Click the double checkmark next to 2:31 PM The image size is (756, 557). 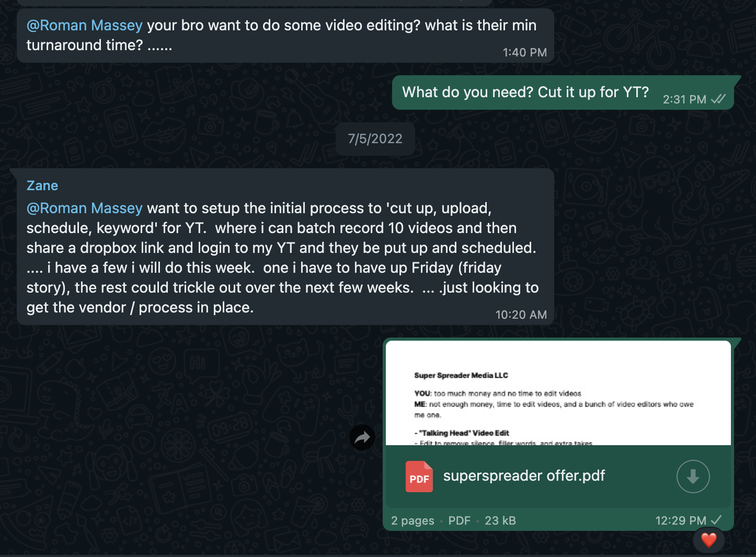click(718, 99)
